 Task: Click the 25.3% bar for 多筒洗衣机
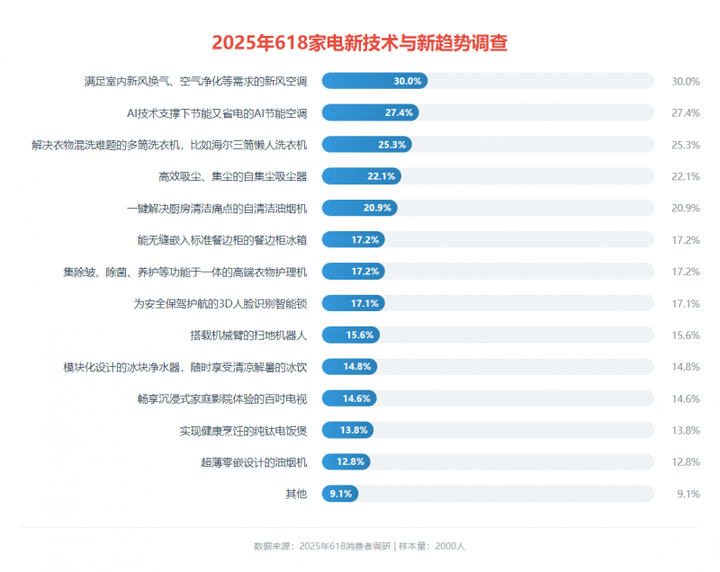click(367, 145)
